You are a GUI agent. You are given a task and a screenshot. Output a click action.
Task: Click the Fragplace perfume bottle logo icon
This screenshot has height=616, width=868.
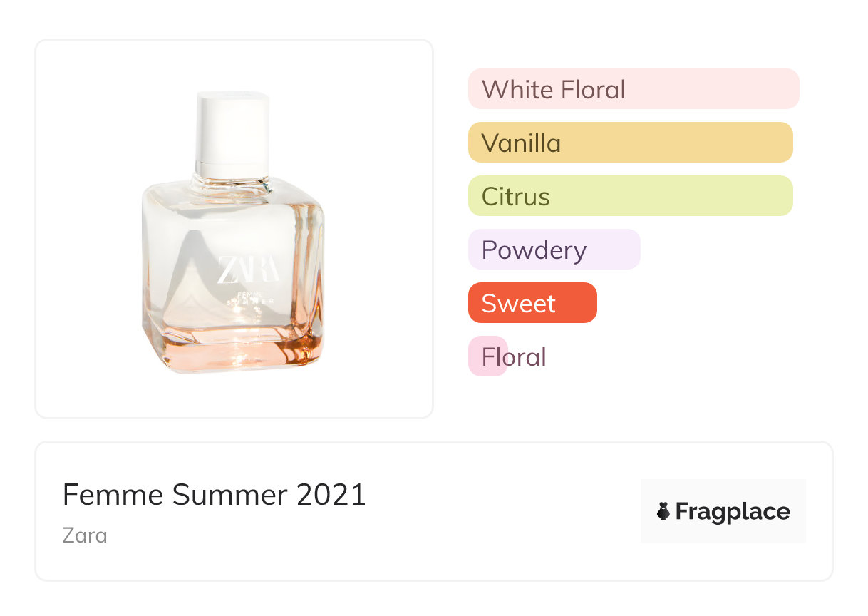click(664, 511)
